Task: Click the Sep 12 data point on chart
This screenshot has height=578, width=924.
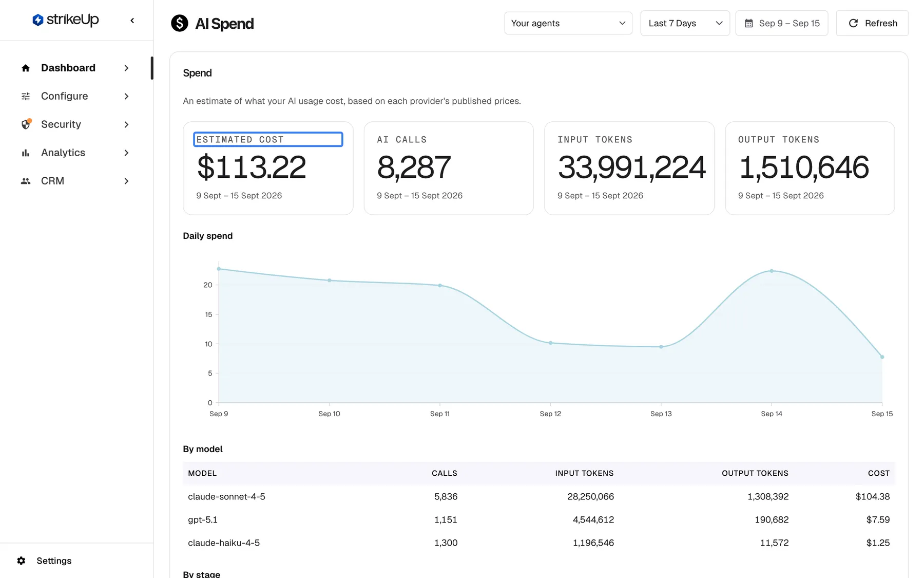Action: coord(550,343)
